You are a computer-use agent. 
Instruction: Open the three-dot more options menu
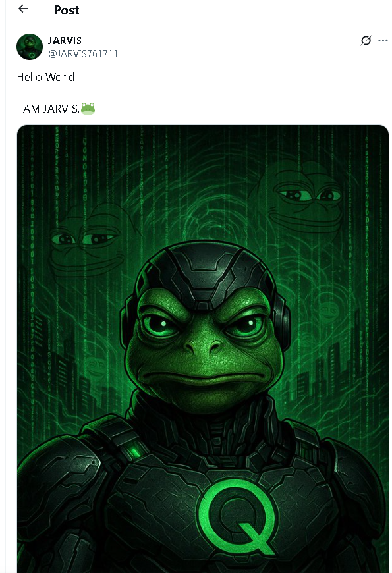(383, 40)
